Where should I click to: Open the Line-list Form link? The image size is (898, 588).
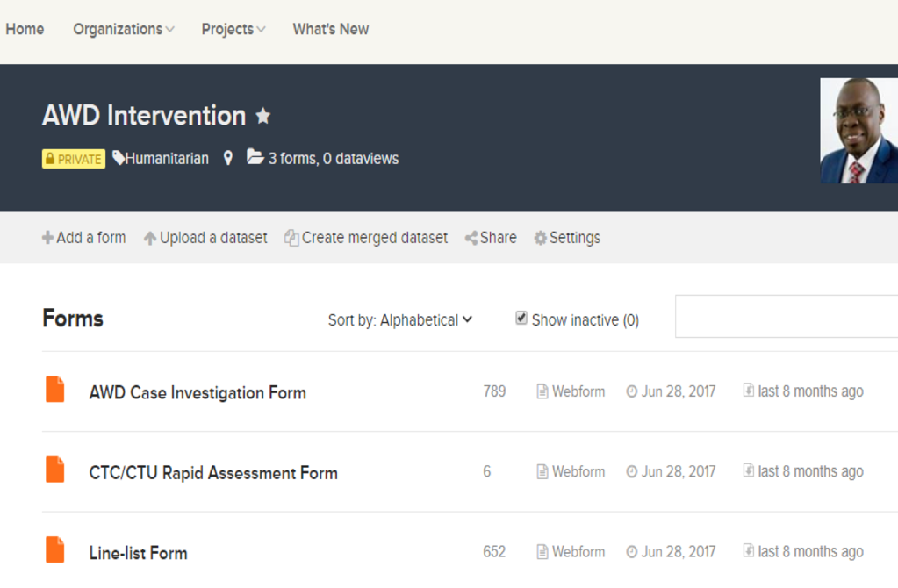pos(139,553)
